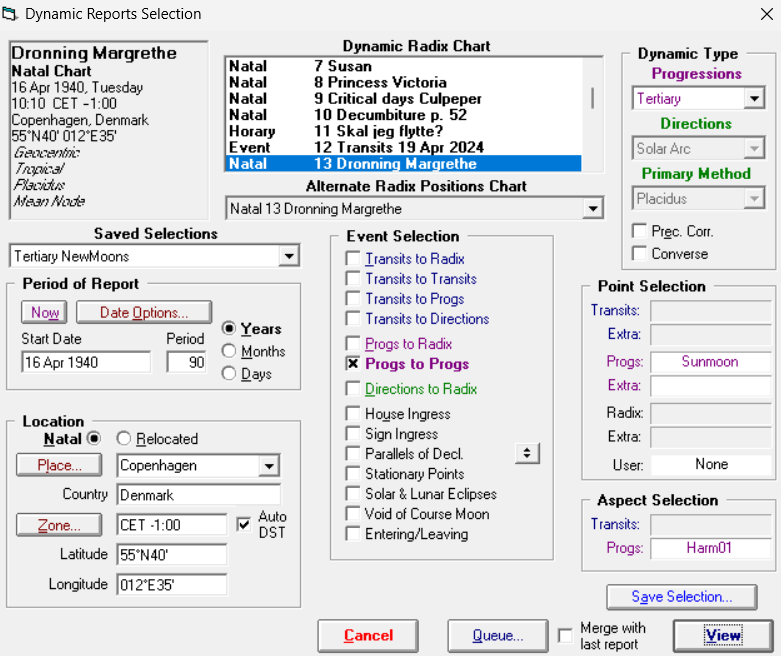This screenshot has height=656, width=781.
Task: Select the Natal location radio button
Action: click(93, 438)
